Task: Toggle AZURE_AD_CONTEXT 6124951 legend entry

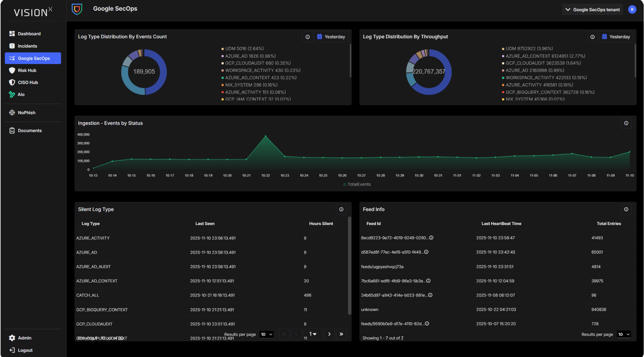Action: pos(544,56)
